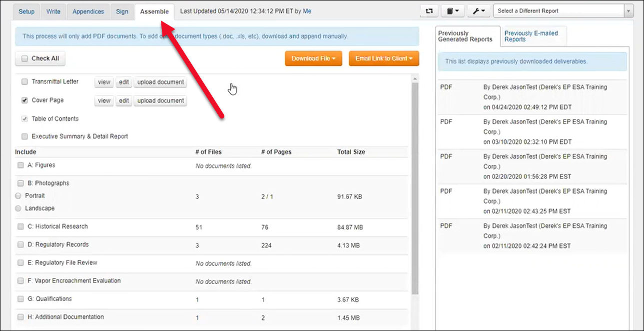This screenshot has height=331, width=644.
Task: Edit the Cover Page
Action: pyautogui.click(x=123, y=101)
